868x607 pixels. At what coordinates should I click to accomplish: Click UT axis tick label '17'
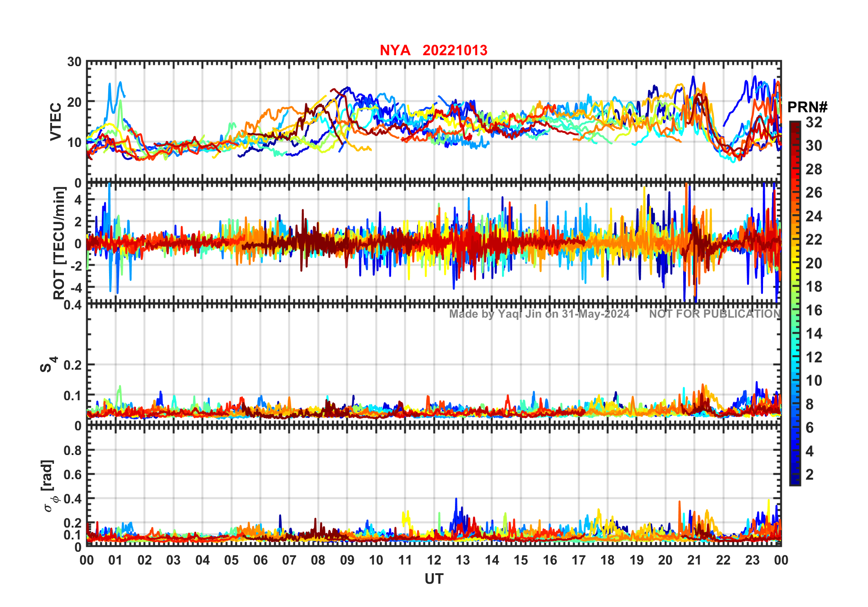click(579, 560)
